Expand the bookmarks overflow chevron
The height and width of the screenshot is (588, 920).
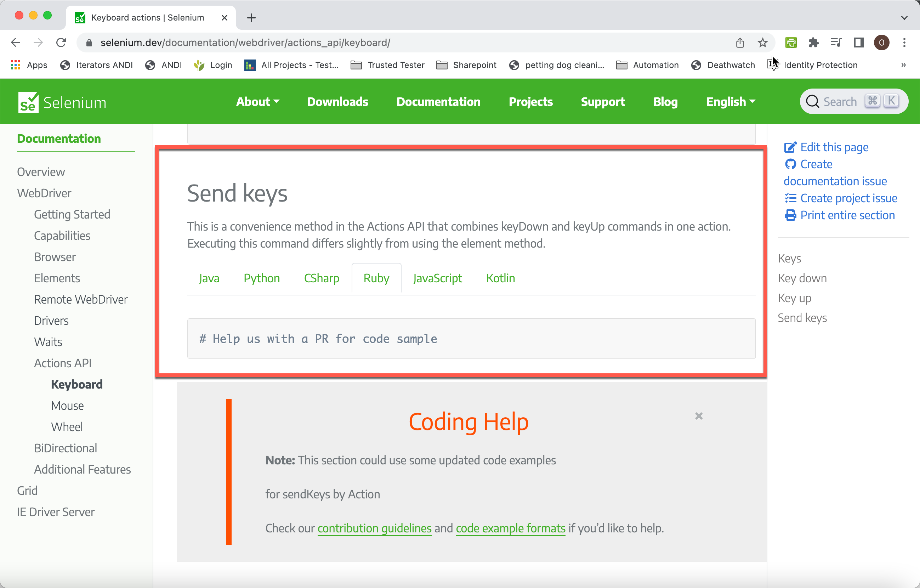coord(904,65)
